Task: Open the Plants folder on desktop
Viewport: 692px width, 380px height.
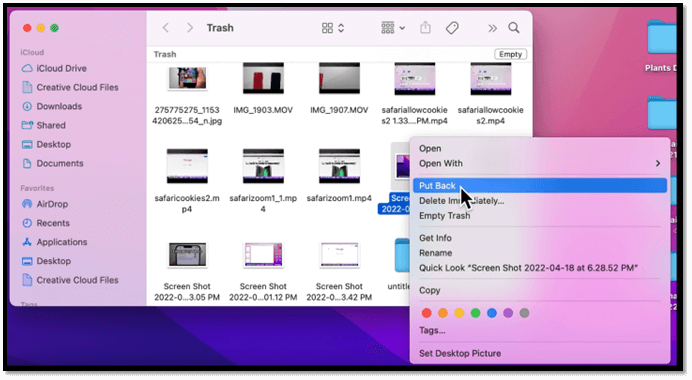Action: pos(662,38)
